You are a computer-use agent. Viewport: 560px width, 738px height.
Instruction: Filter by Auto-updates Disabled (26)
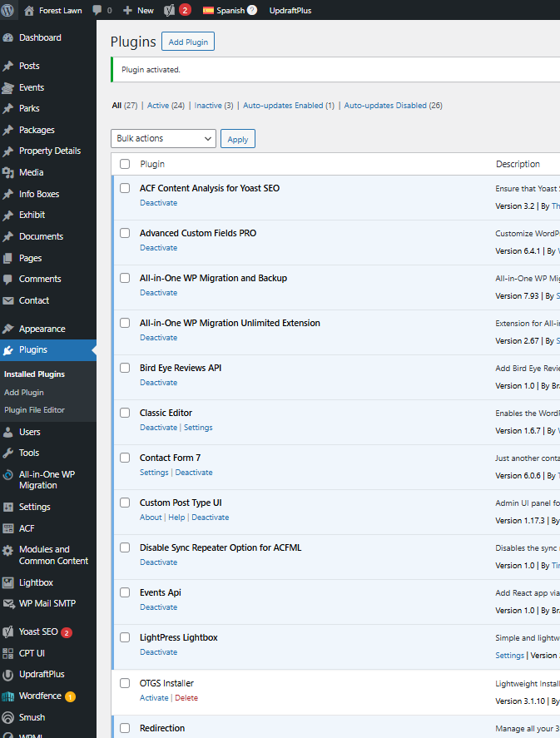tap(393, 106)
